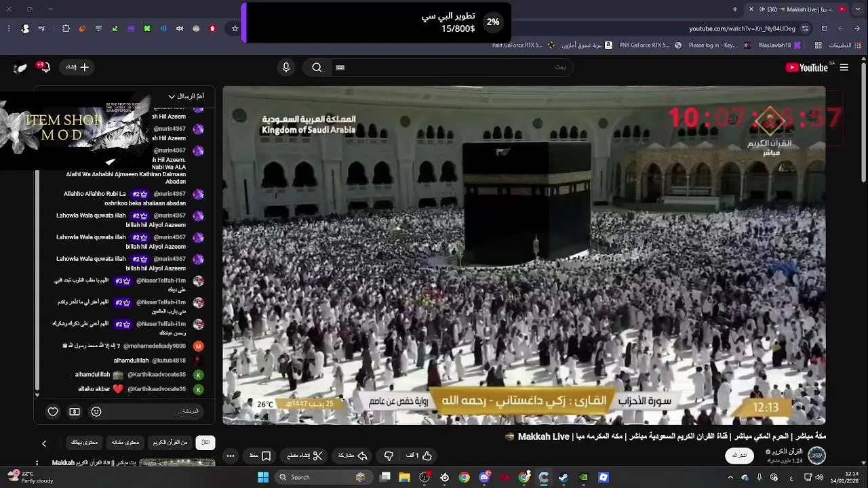
Task: Click the green K extension icon
Action: point(147,28)
